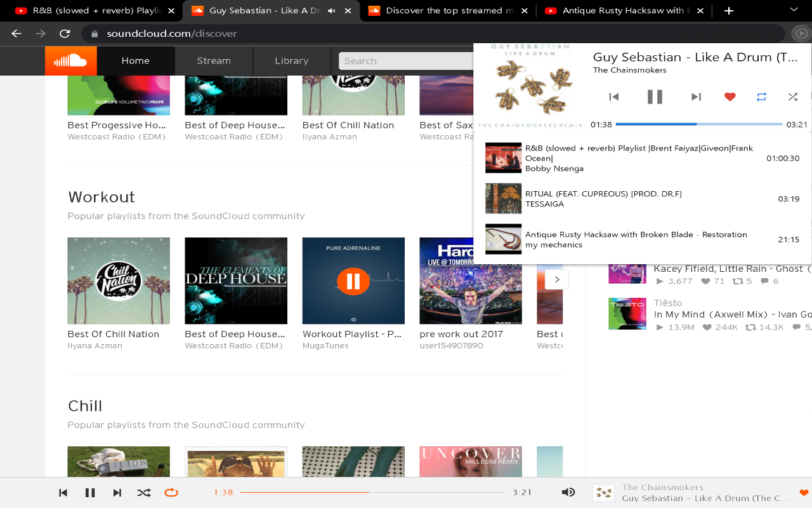This screenshot has width=812, height=508.
Task: Click the soundcloud.com/discover address bar
Action: tap(433, 34)
